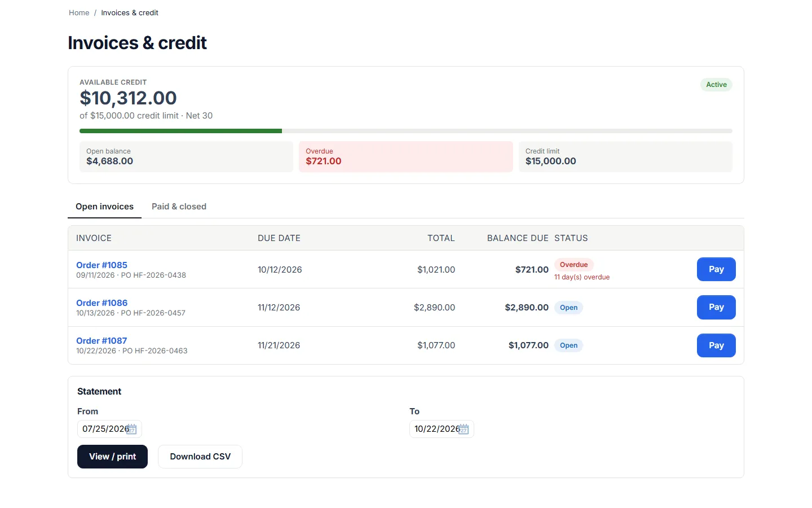Click the Overdue $721.00 summary card
Screen dimensions: 812x508
(406, 156)
